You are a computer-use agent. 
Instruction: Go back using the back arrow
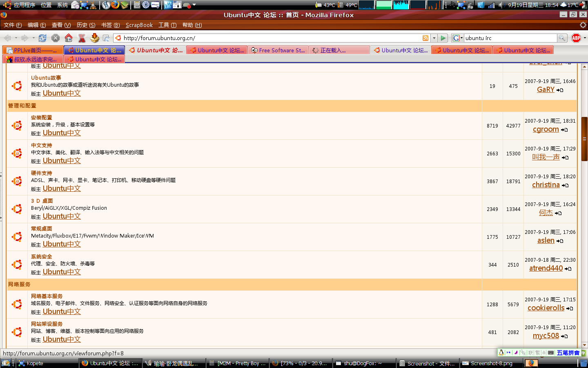coord(7,38)
